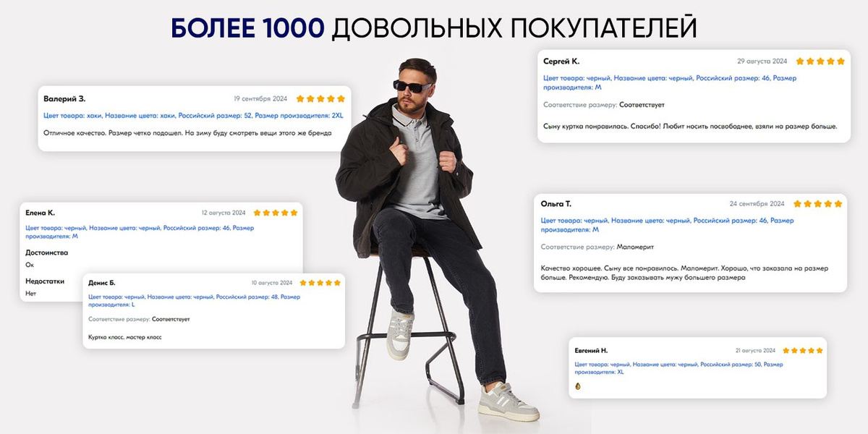This screenshot has width=868, height=434.
Task: Click the man's sunglasses in the photo
Action: pyautogui.click(x=413, y=85)
